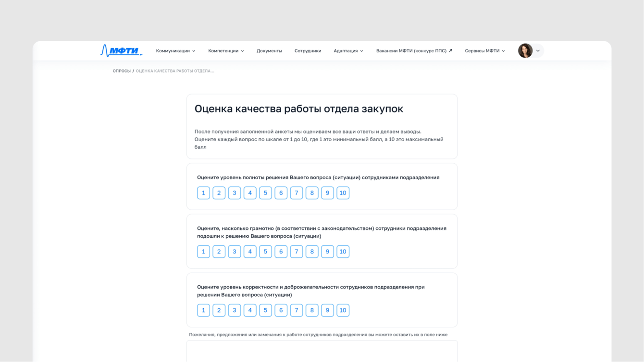Choose 5 for насколько грамотно question
The image size is (644, 362).
(x=265, y=252)
